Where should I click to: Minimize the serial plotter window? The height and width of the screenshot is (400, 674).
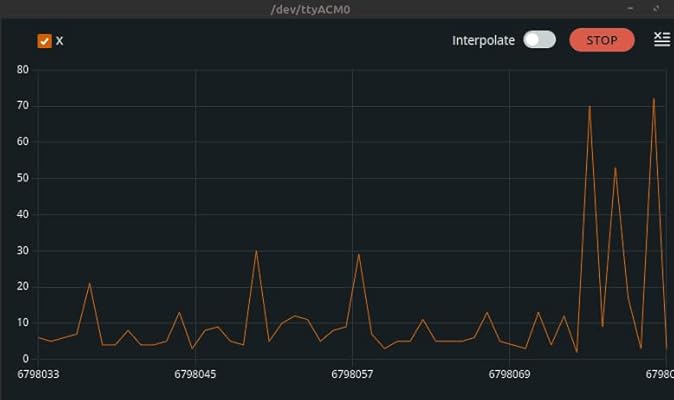631,8
